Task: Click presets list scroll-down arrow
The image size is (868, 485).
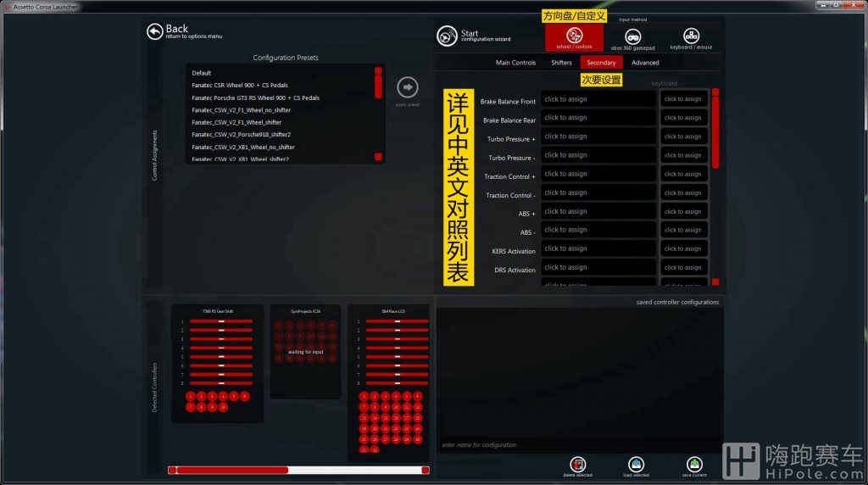Action: tap(378, 157)
